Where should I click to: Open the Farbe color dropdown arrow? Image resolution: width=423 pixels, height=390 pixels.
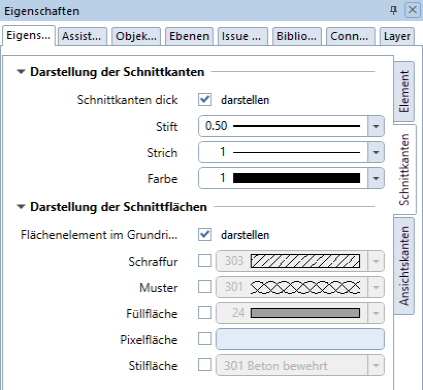pos(376,178)
